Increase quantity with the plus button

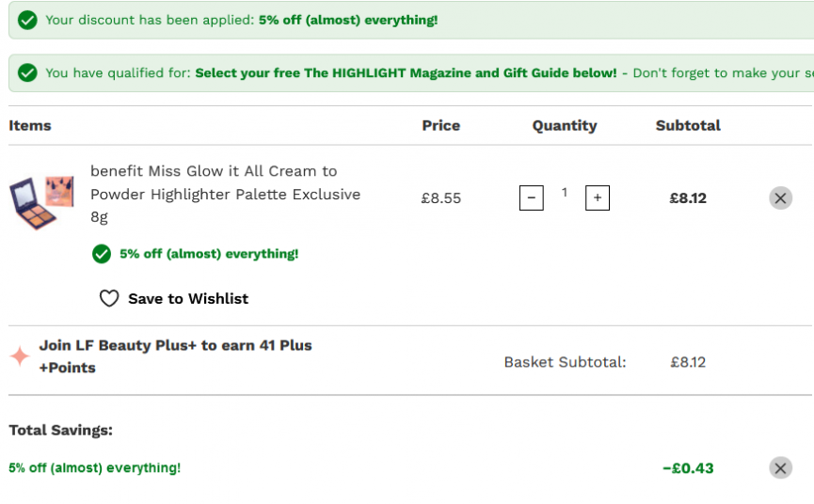(597, 198)
